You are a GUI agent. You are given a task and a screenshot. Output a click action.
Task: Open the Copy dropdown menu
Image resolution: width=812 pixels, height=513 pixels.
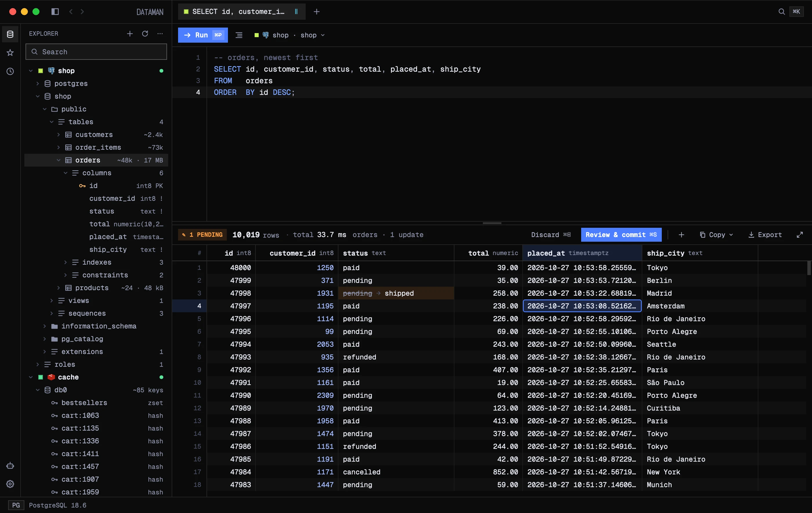tap(716, 234)
